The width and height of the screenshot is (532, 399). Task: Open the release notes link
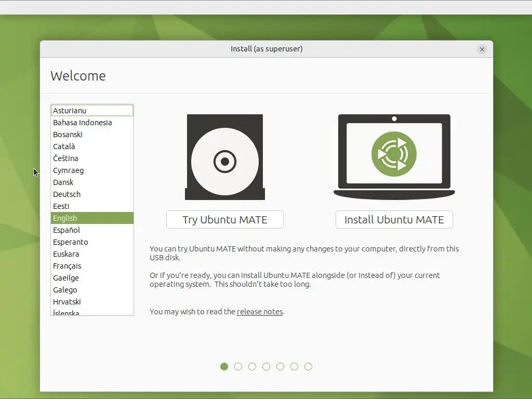[x=260, y=312]
